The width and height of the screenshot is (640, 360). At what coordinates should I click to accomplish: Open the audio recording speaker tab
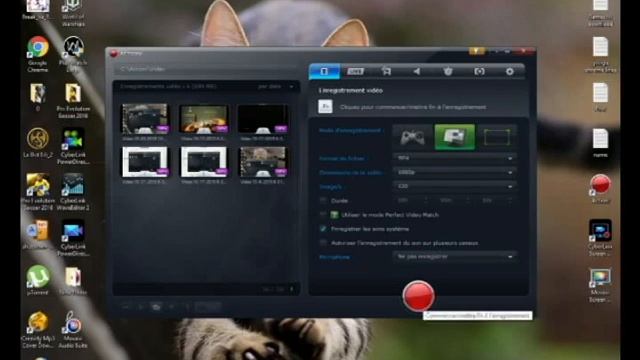pyautogui.click(x=417, y=71)
